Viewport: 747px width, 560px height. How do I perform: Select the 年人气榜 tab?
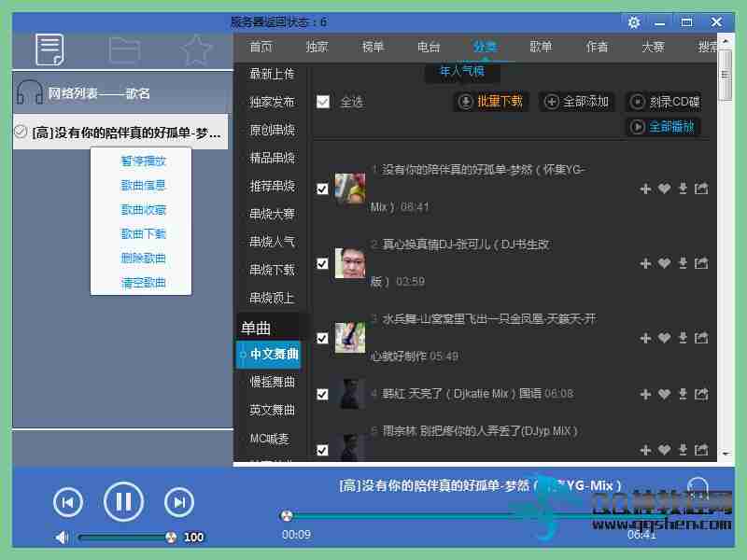click(x=462, y=72)
